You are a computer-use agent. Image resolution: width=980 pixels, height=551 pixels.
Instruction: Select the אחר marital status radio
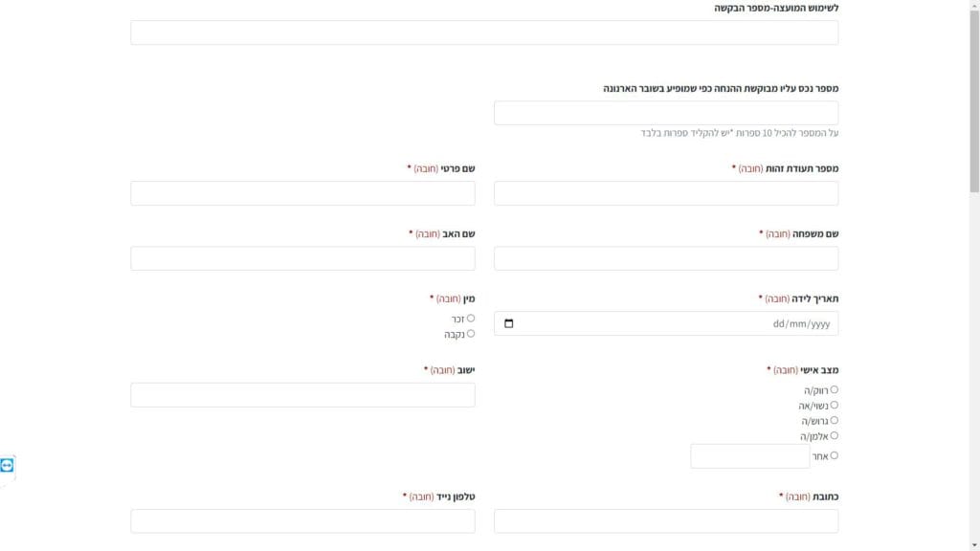point(835,455)
